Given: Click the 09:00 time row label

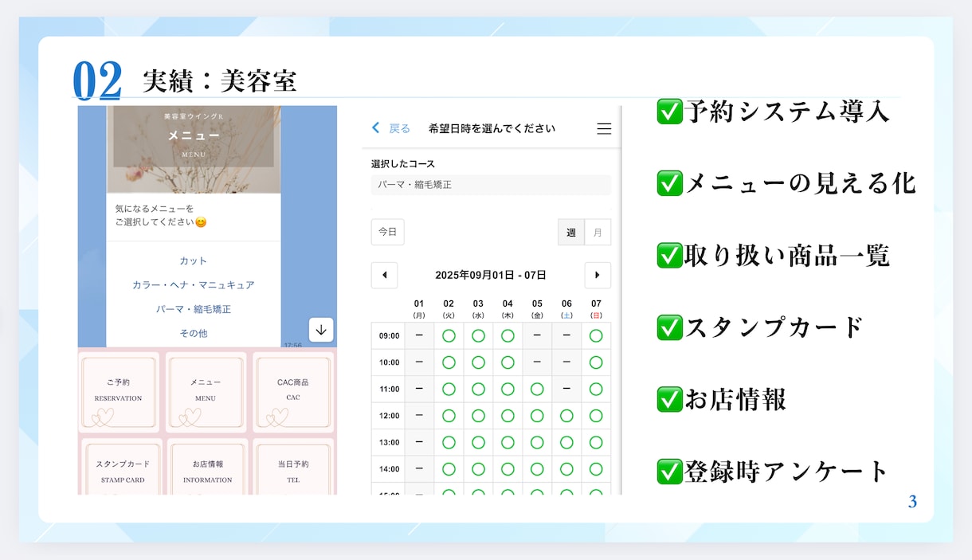Looking at the screenshot, I should (390, 335).
